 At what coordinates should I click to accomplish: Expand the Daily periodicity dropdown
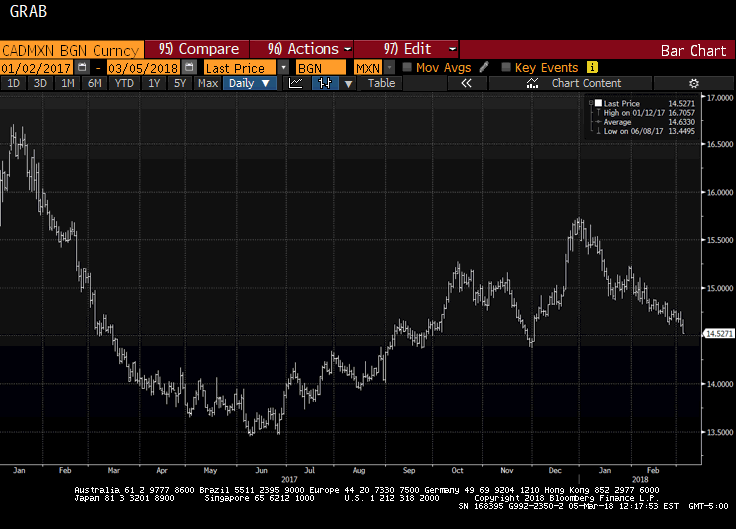click(248, 84)
